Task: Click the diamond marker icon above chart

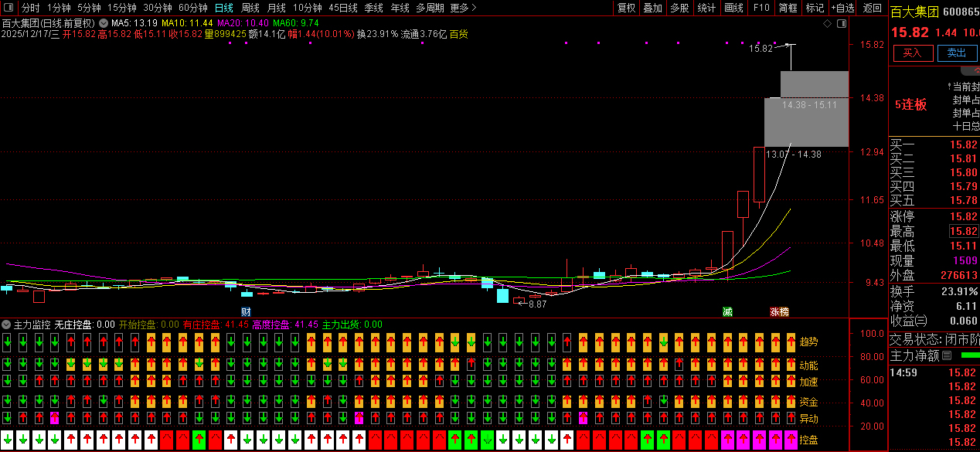Action: pos(827,24)
